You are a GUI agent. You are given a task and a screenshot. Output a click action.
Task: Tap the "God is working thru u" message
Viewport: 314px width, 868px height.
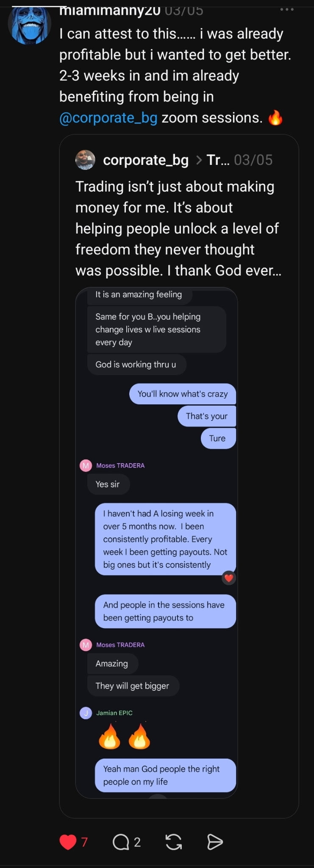(136, 364)
